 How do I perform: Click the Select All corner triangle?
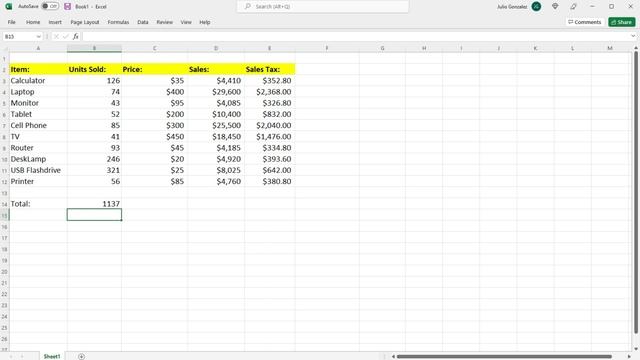pyautogui.click(x=5, y=49)
